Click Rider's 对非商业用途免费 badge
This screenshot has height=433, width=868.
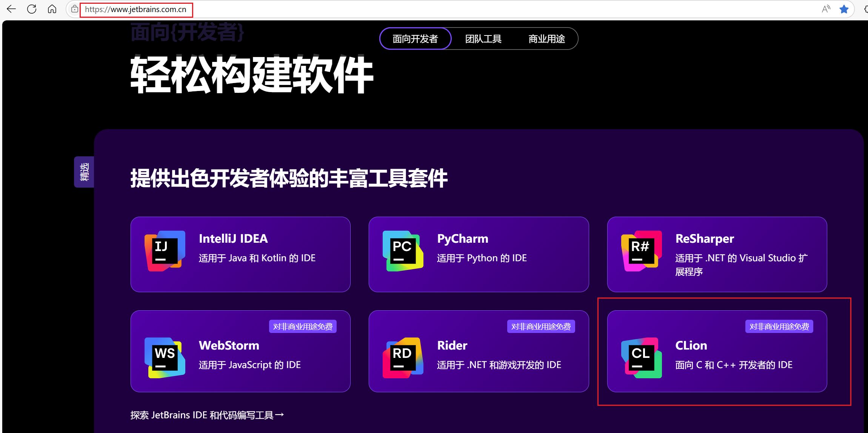541,327
